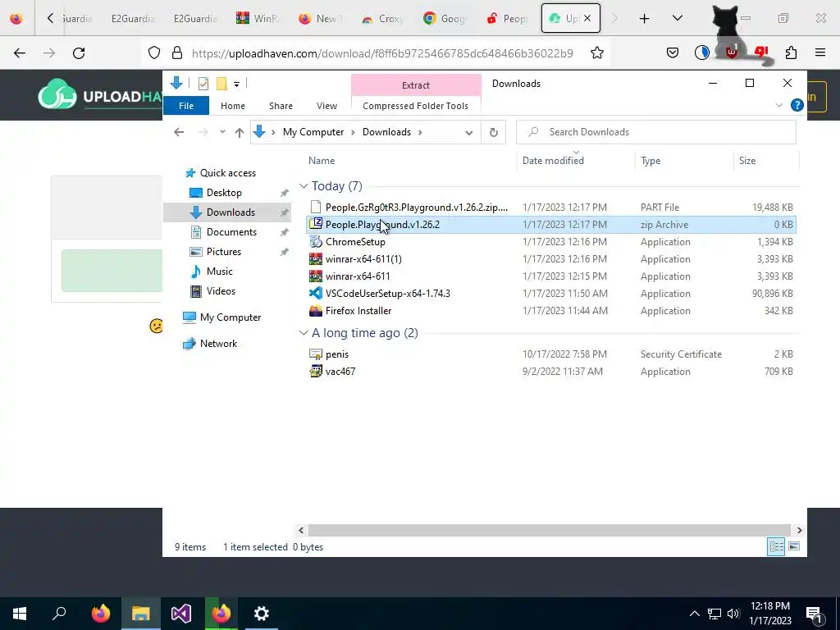This screenshot has width=840, height=630.
Task: Open Firefox application hamburger menu
Action: click(819, 53)
